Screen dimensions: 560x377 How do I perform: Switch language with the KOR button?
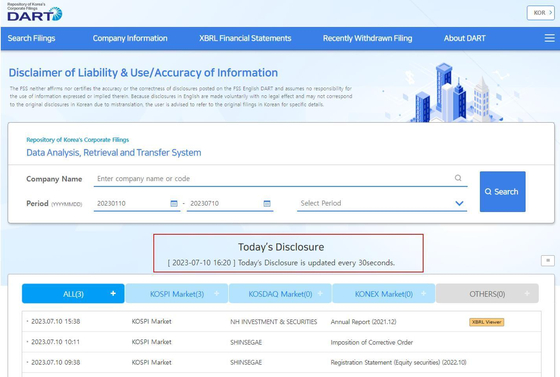coord(541,13)
